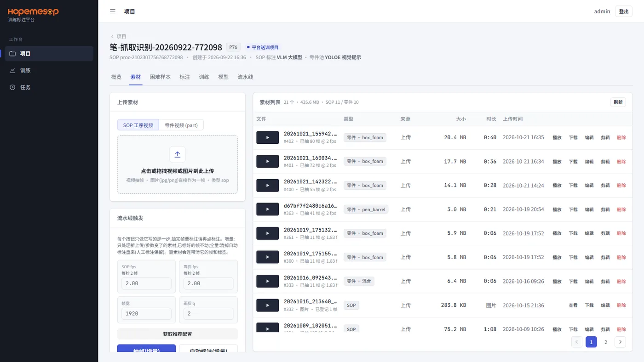Play thumbnail of file #402
Image resolution: width=644 pixels, height=362 pixels.
coord(268,137)
